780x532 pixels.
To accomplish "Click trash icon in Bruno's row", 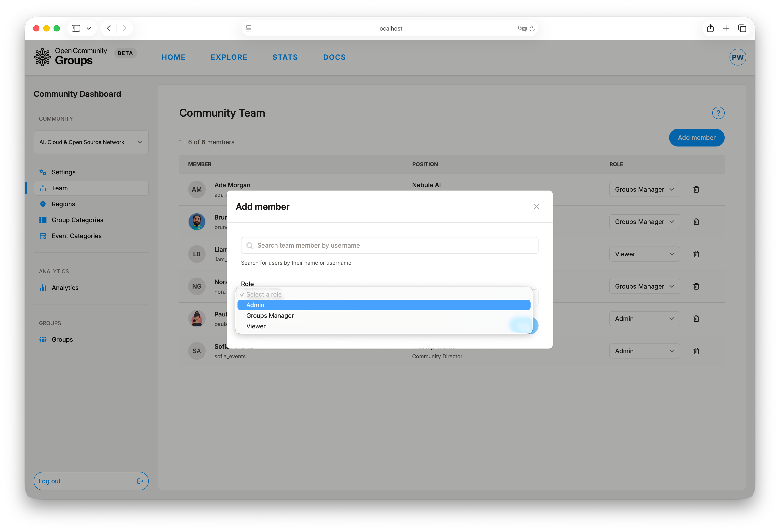I will [696, 222].
